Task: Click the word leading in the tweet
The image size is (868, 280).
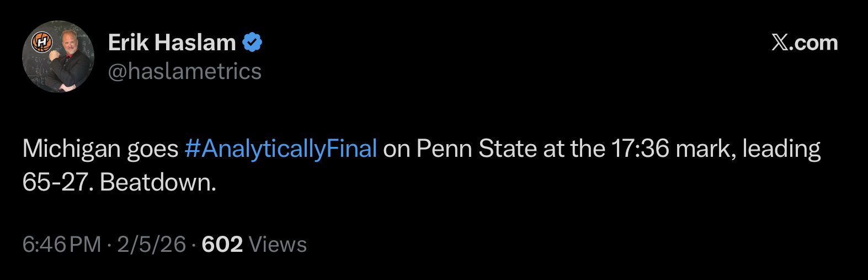Action: [781, 149]
